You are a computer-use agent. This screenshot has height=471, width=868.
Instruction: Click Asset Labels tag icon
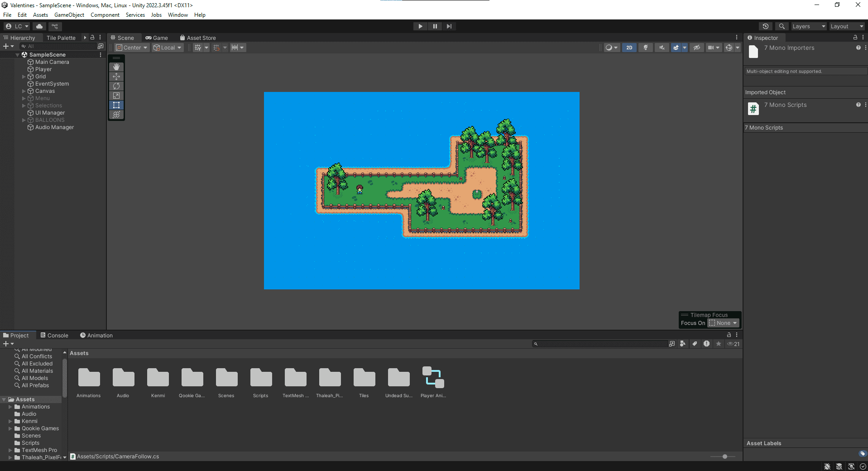tap(862, 453)
